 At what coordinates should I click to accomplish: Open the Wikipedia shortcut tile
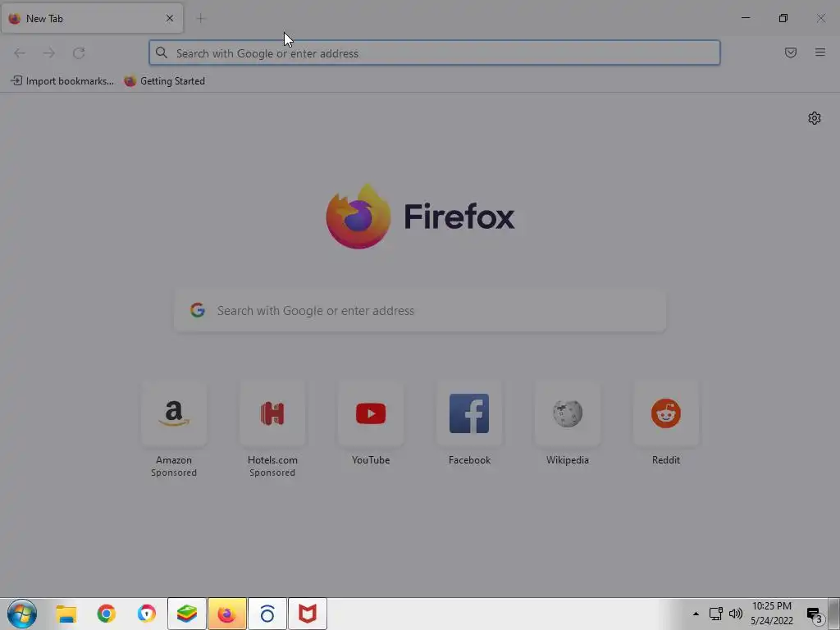point(568,413)
